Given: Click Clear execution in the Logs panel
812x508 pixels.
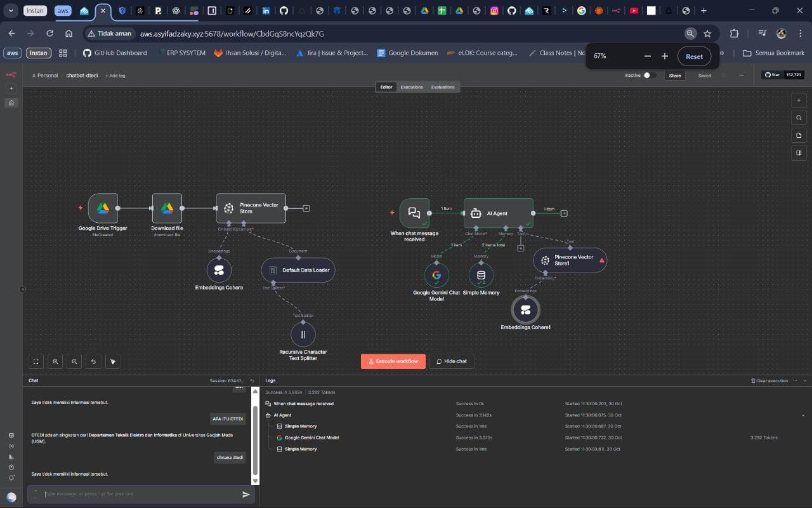Looking at the screenshot, I should [769, 380].
